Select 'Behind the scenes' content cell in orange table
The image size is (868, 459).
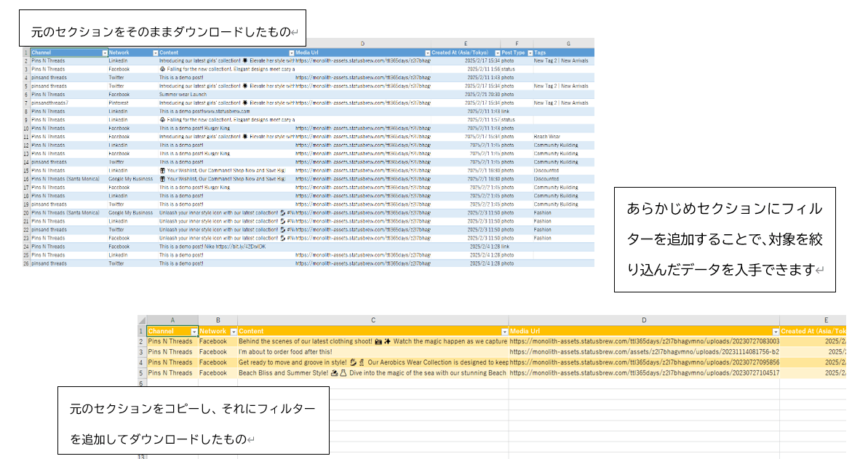tap(373, 342)
